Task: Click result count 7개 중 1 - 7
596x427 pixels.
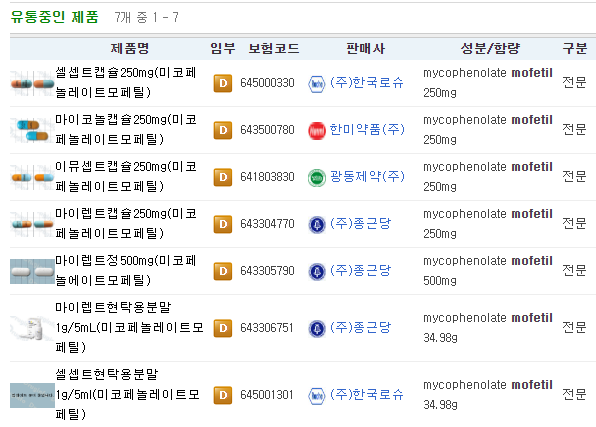Action: coord(146,17)
